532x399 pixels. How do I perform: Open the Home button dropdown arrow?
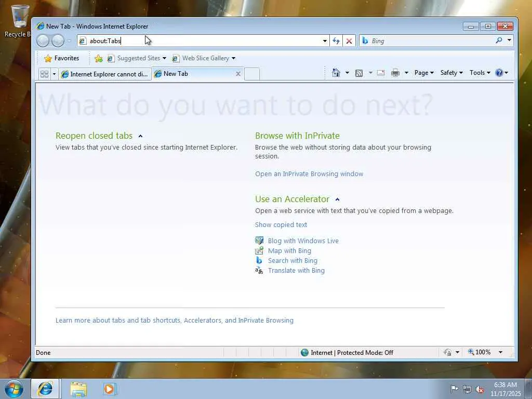point(347,73)
